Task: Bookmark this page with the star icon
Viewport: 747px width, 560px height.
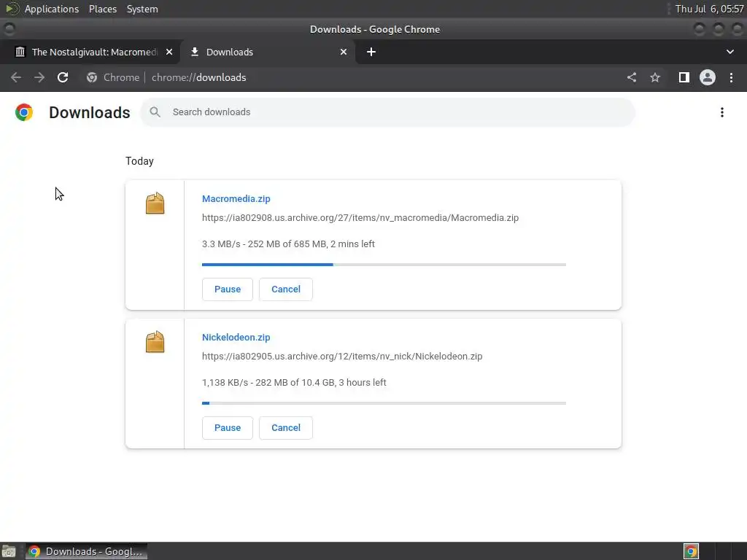Action: click(x=655, y=77)
